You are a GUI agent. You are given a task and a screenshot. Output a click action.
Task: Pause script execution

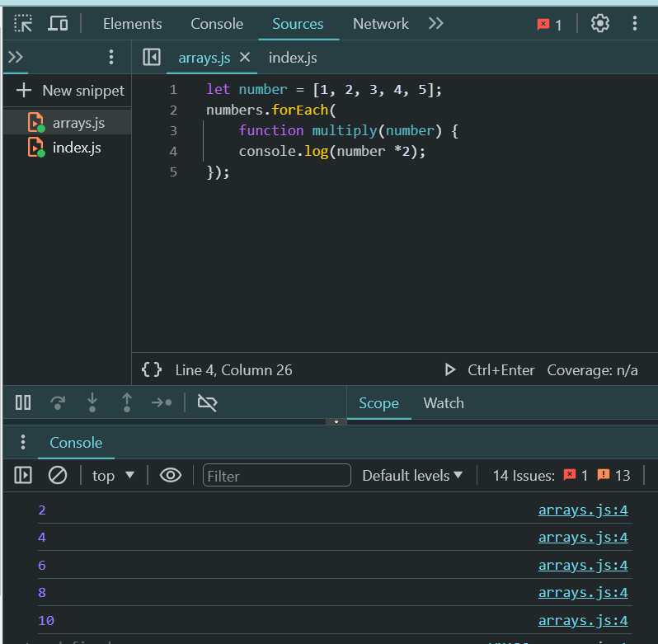(x=23, y=402)
